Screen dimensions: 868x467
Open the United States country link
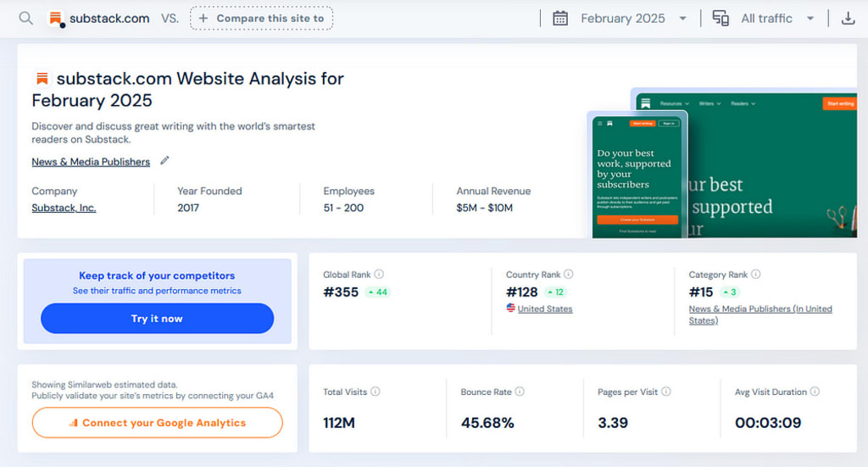(x=545, y=309)
